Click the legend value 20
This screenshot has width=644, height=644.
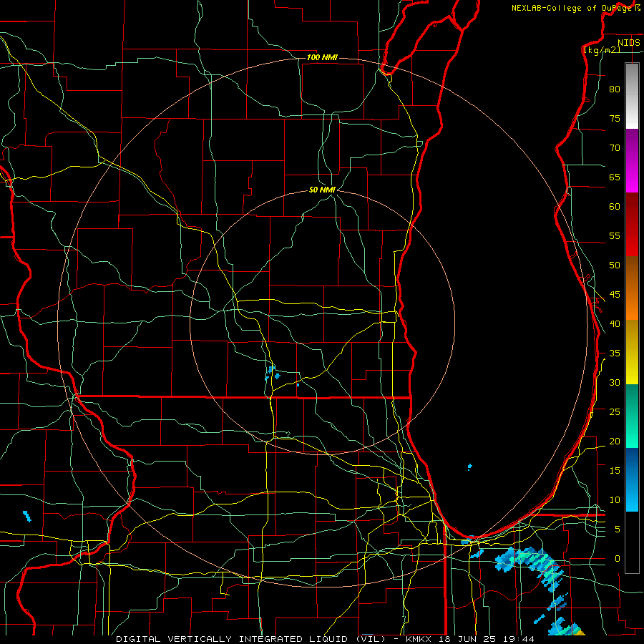tap(615, 441)
